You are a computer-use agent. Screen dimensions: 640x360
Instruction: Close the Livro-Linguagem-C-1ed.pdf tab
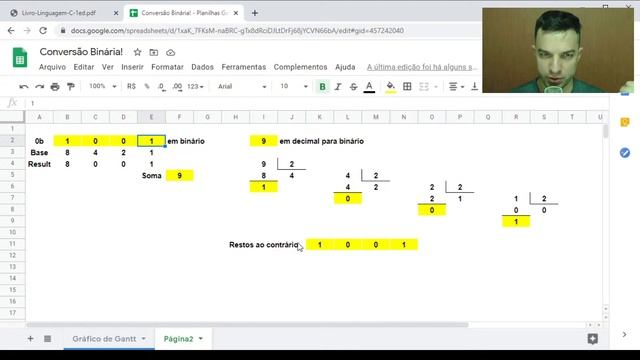[x=116, y=13]
